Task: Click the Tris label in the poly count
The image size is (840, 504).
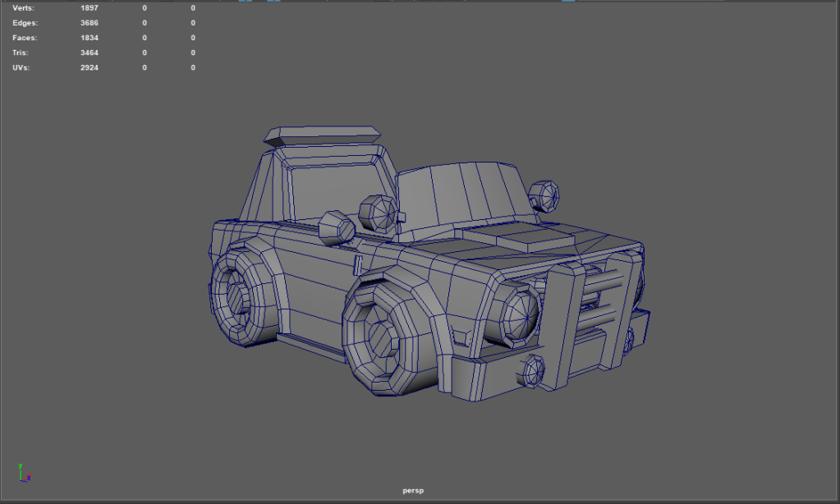Action: (22, 53)
